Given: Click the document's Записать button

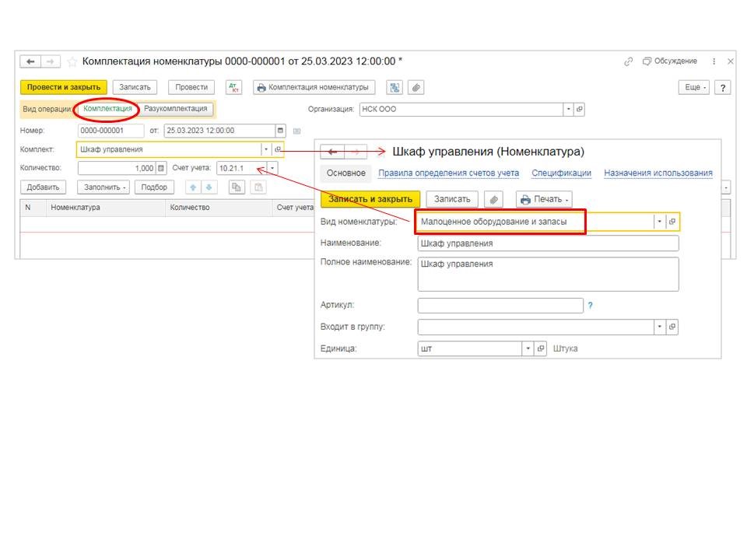Looking at the screenshot, I should coord(135,87).
